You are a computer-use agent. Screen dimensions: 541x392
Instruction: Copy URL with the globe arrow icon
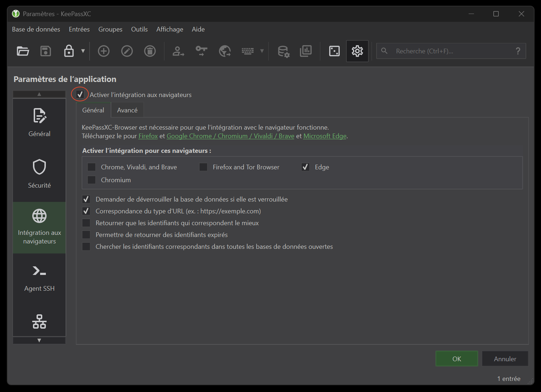225,51
